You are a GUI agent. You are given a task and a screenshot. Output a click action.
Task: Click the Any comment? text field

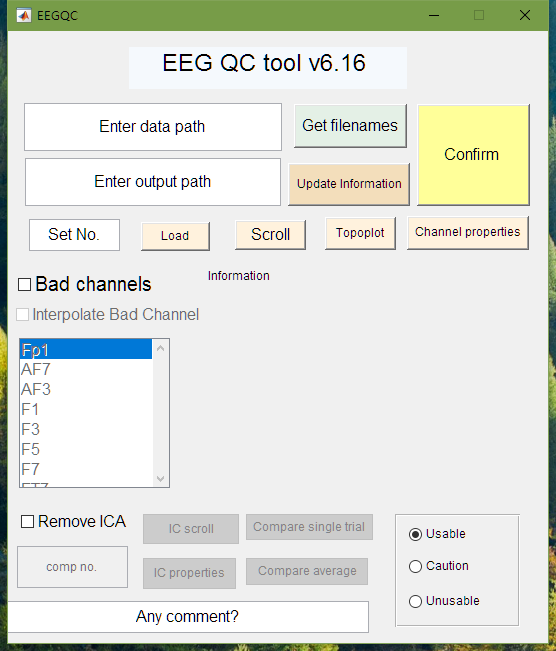coord(188,617)
